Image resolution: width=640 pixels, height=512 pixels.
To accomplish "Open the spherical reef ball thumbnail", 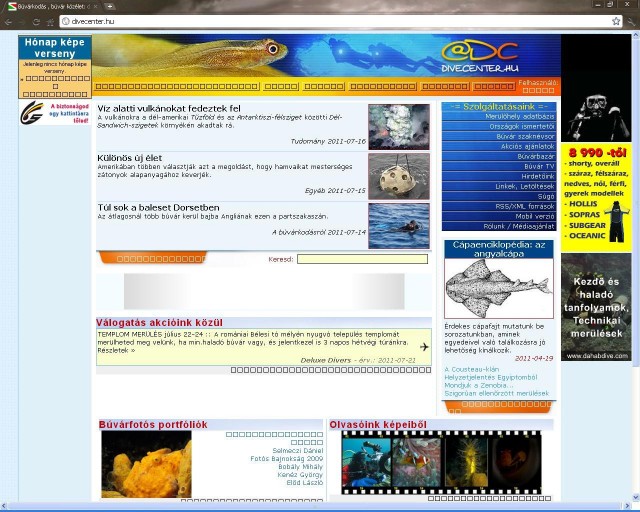I will pyautogui.click(x=398, y=175).
